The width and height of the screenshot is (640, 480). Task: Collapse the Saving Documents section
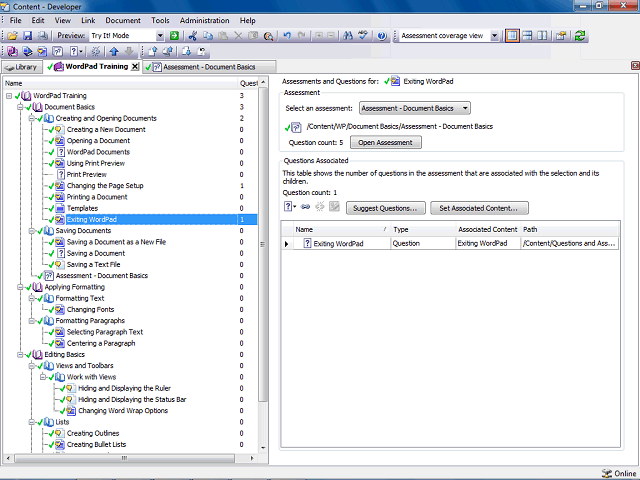(x=31, y=231)
